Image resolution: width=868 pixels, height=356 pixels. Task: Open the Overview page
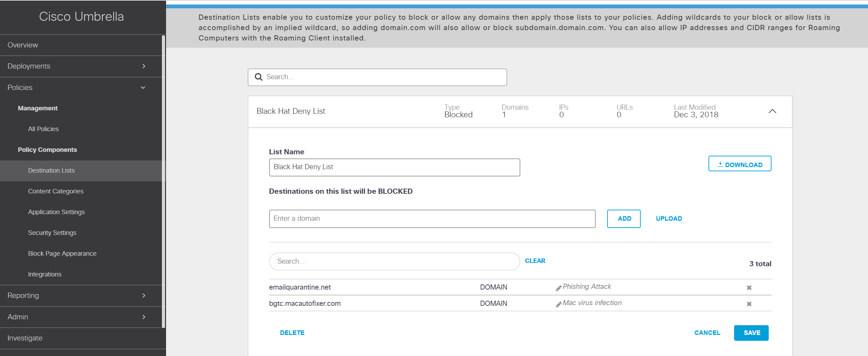pos(23,45)
